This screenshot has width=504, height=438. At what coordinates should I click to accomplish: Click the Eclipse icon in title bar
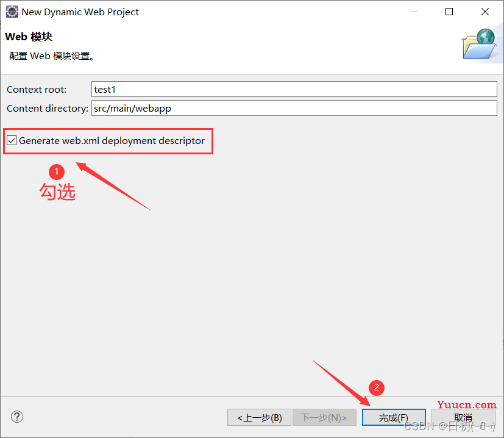point(12,12)
